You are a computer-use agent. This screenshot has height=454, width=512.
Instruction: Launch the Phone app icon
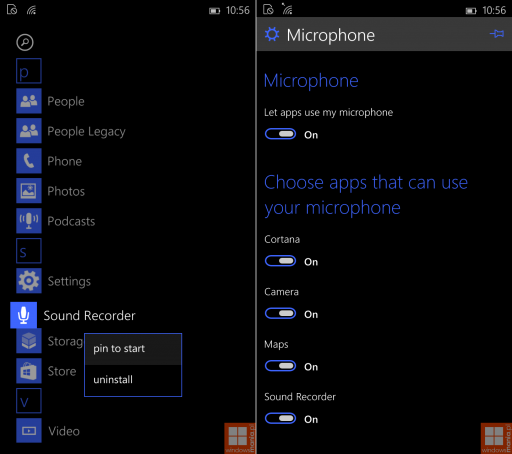29,161
